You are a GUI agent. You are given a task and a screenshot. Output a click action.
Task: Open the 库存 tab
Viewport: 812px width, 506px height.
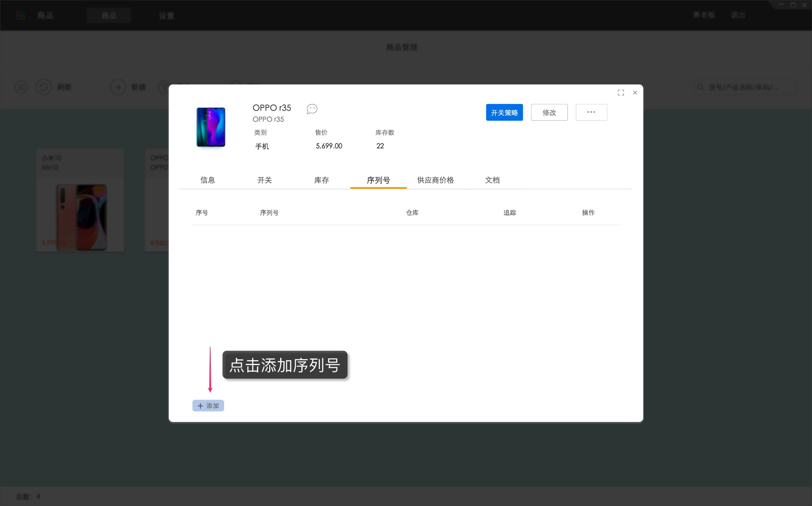[x=322, y=180]
